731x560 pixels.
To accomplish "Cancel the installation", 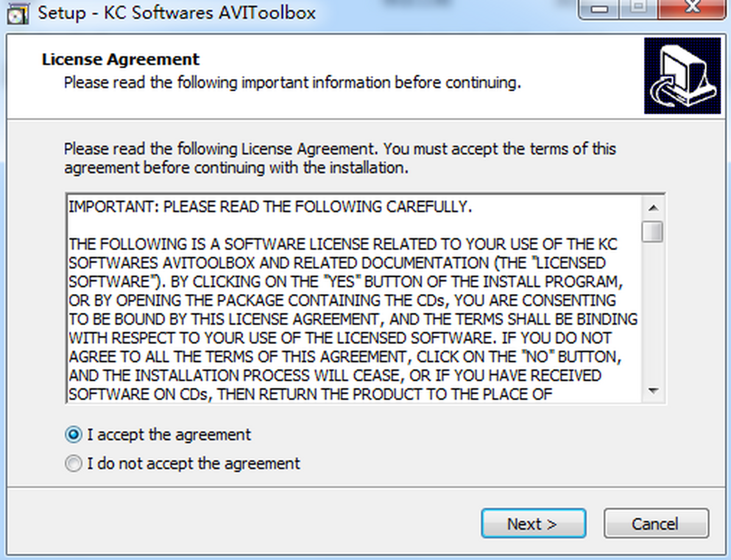I will pos(656,523).
